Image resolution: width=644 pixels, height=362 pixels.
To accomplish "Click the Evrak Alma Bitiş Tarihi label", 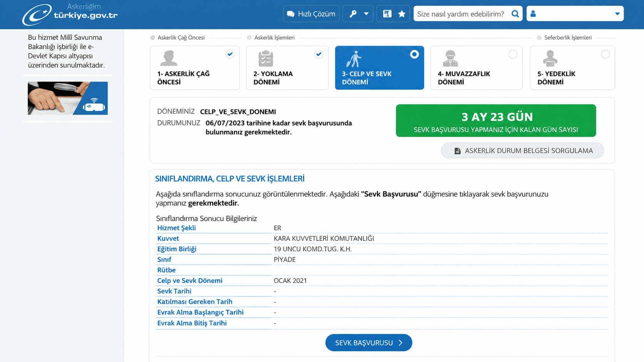I will (x=192, y=323).
